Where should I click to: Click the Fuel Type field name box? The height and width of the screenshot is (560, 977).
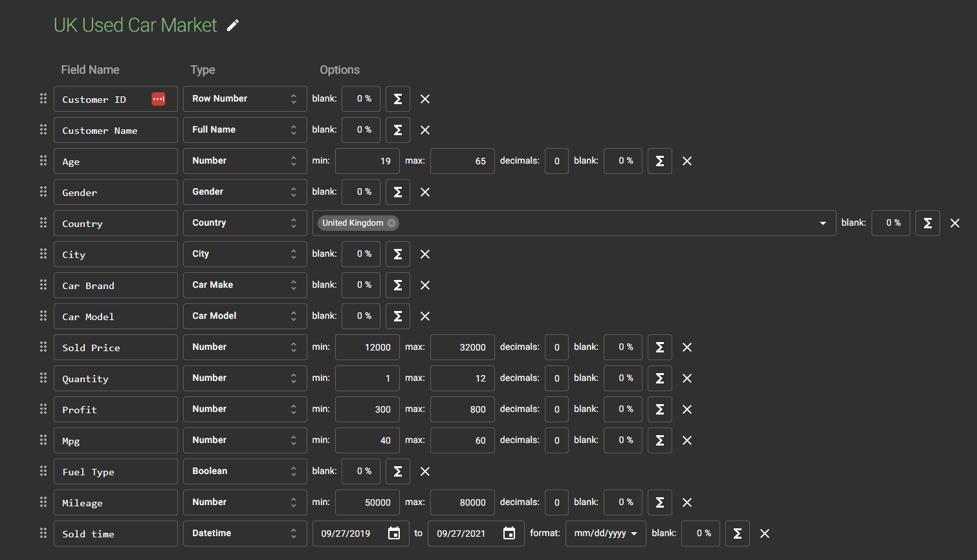click(116, 471)
